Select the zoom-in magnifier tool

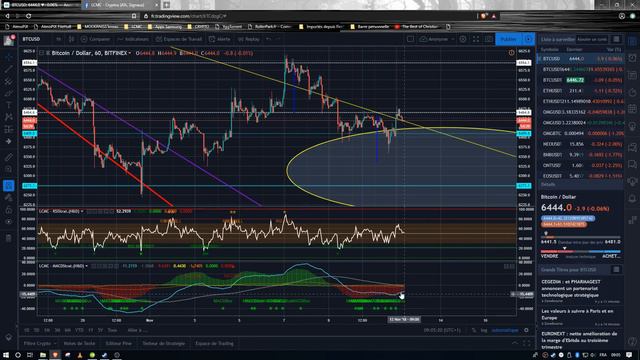point(9,169)
